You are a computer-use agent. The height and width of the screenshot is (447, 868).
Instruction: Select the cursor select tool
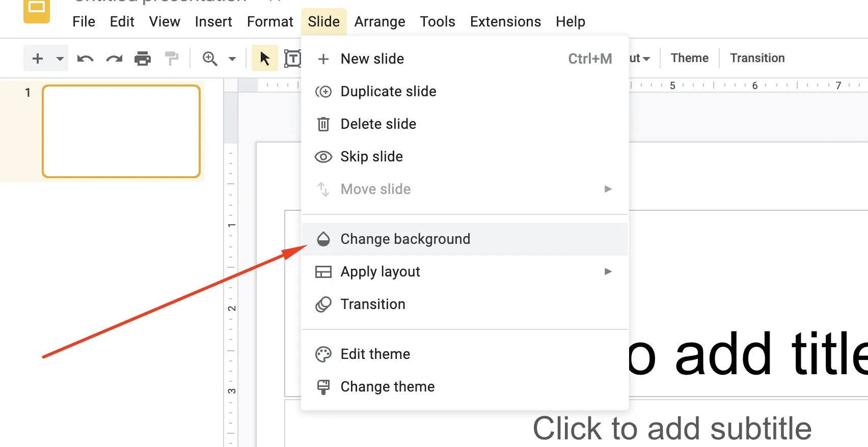[x=265, y=59]
